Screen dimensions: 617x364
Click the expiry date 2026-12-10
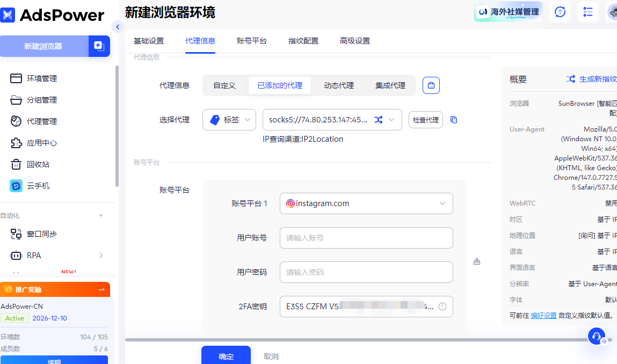coord(49,318)
